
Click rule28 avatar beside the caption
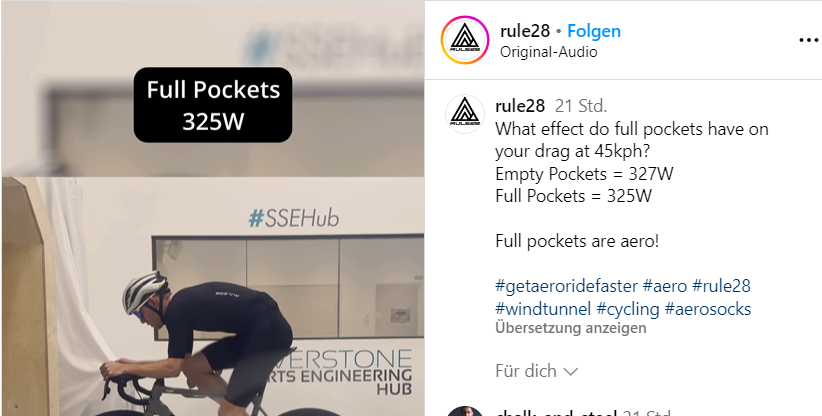[464, 114]
